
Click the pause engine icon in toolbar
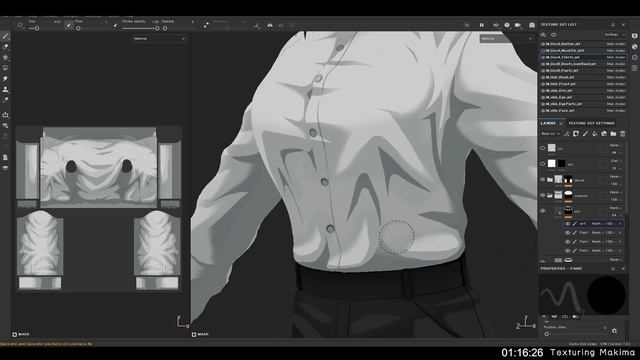click(482, 25)
